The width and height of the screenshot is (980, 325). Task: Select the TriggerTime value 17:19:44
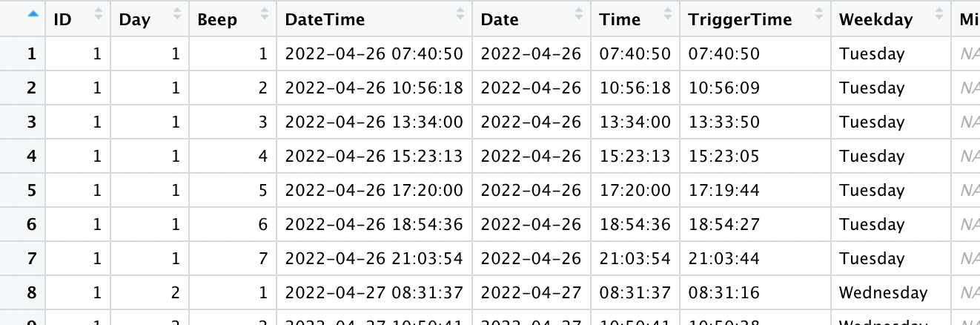click(724, 191)
